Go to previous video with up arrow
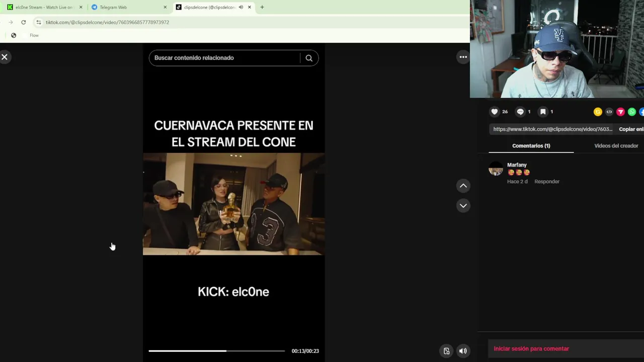The image size is (644, 362). coord(463,186)
